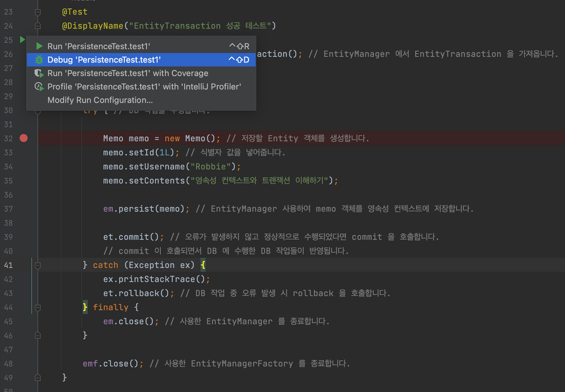This screenshot has width=565, height=392.
Task: Choose Run 'PersistenceTest.test1' from the popup
Action: (141, 46)
